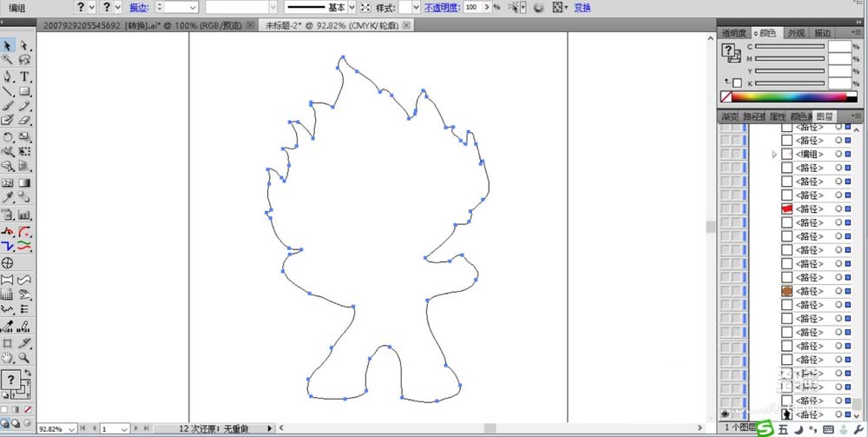Open the stroke color dropdown in control bar
Viewport: 868px width, 437px height.
[x=117, y=7]
